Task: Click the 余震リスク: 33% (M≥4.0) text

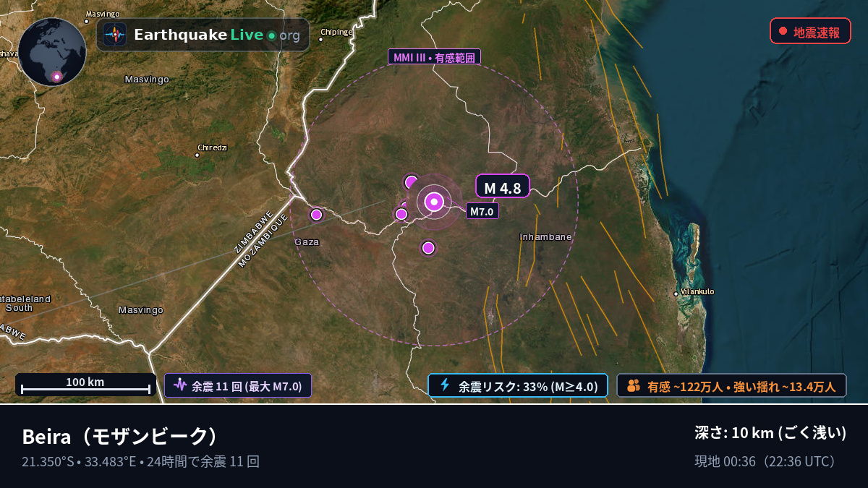Action: (x=528, y=386)
